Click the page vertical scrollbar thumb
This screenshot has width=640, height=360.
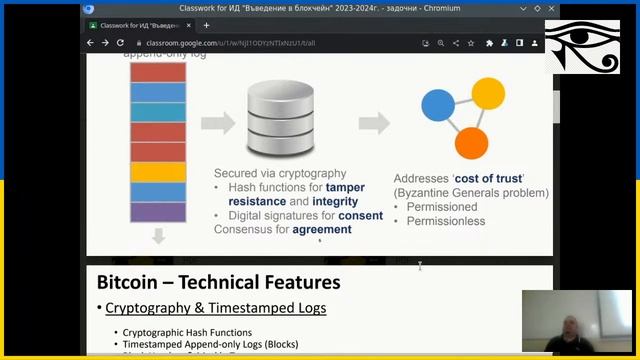(x=556, y=106)
